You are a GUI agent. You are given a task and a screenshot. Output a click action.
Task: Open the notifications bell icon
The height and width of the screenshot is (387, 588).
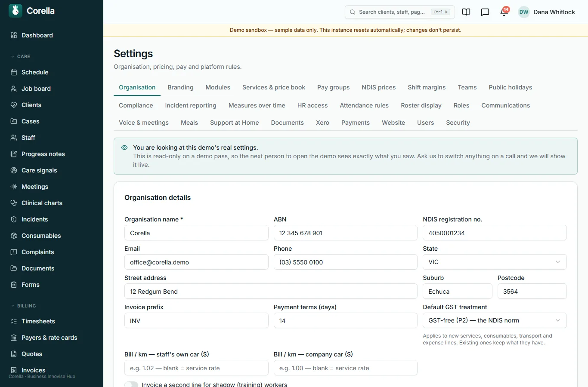coord(504,12)
